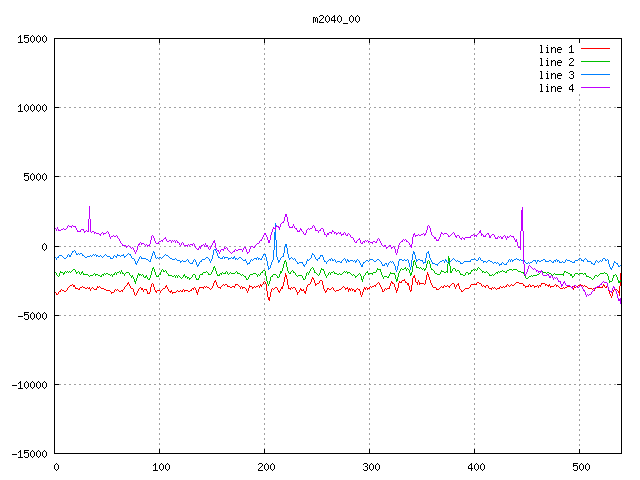
Task: Click the x-axis label 400
Action: click(x=476, y=467)
